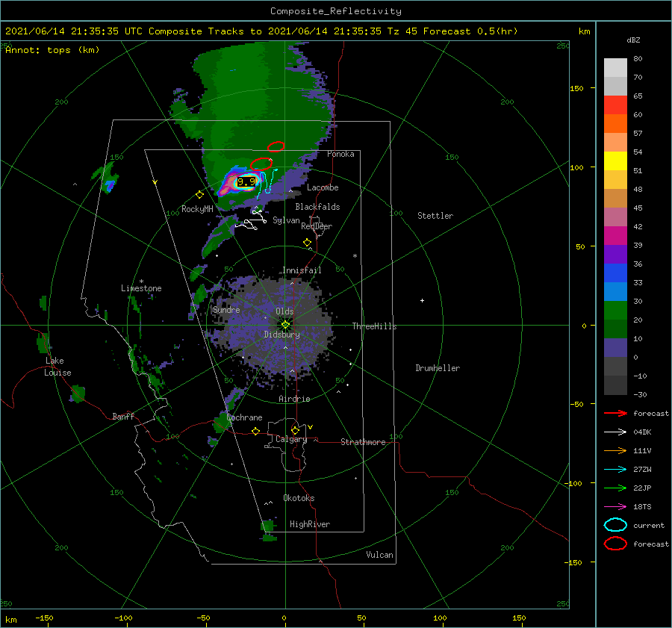This screenshot has width=672, height=628.
Task: Select the green swatch between 30 and 20
Action: [615, 310]
